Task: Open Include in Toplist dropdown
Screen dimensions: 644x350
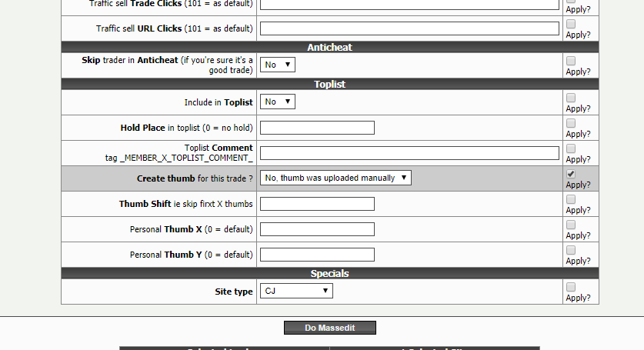Action: [278, 102]
